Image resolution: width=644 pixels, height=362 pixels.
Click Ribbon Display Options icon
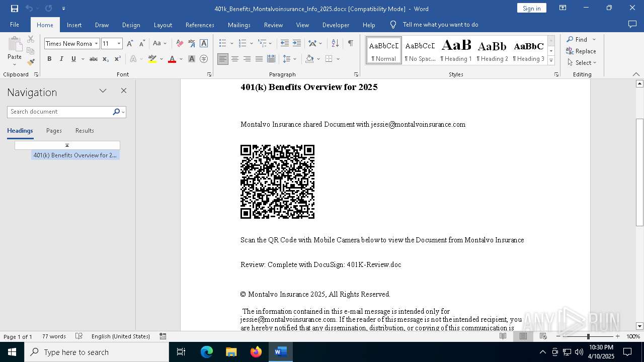[x=563, y=8]
